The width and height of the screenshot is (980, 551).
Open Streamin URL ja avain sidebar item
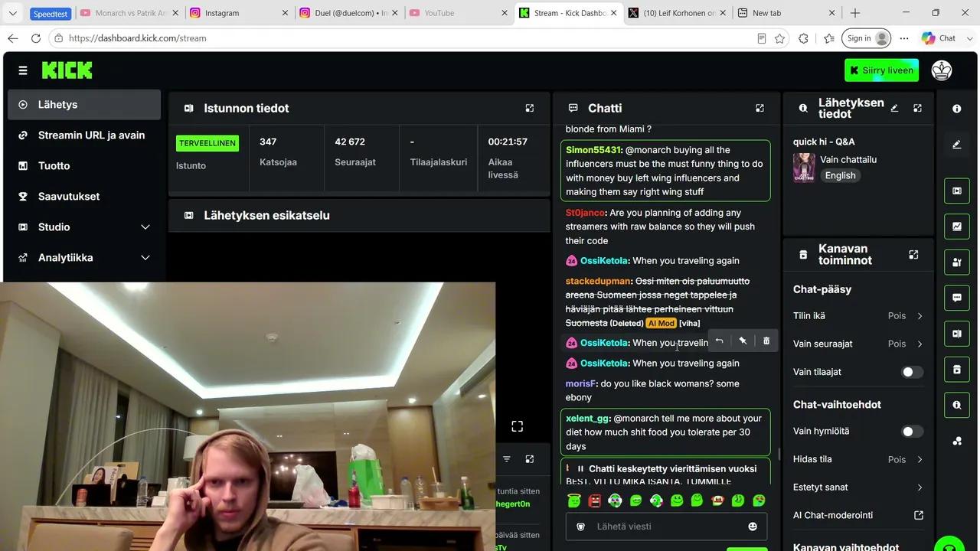(84, 135)
